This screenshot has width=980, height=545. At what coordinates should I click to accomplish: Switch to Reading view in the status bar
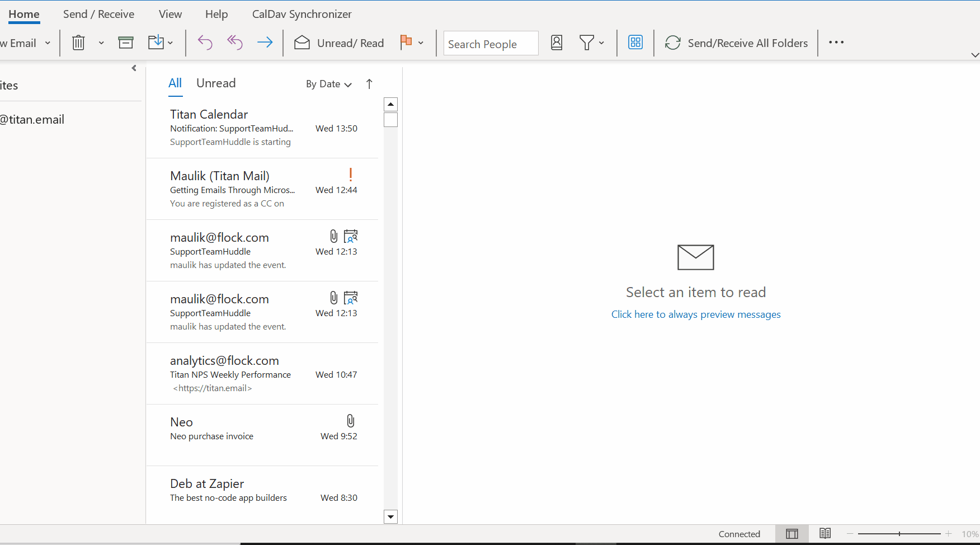(x=825, y=534)
